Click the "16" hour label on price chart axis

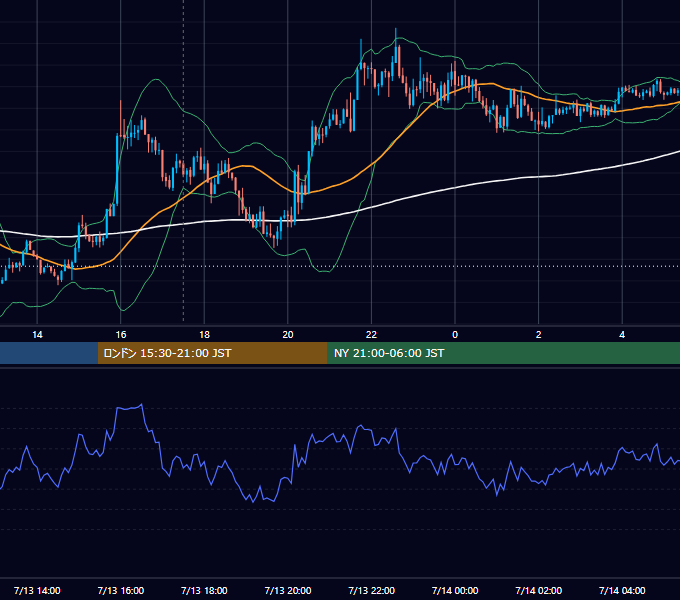[121, 335]
